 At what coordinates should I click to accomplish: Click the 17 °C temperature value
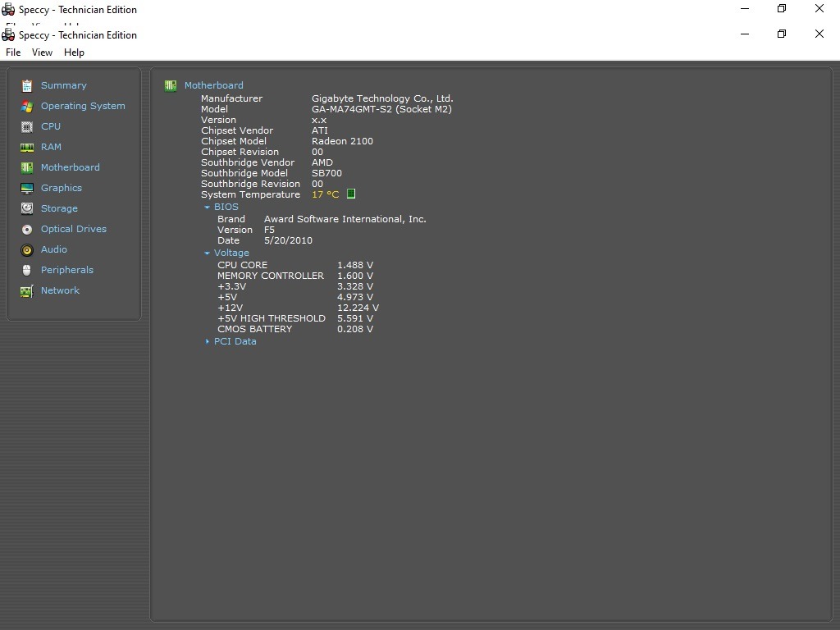(325, 194)
